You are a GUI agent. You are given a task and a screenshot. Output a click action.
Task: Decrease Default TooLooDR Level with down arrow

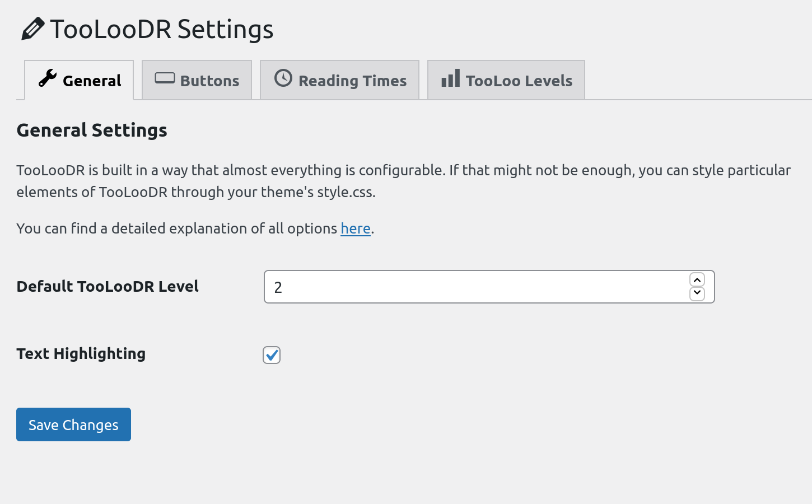click(x=697, y=293)
